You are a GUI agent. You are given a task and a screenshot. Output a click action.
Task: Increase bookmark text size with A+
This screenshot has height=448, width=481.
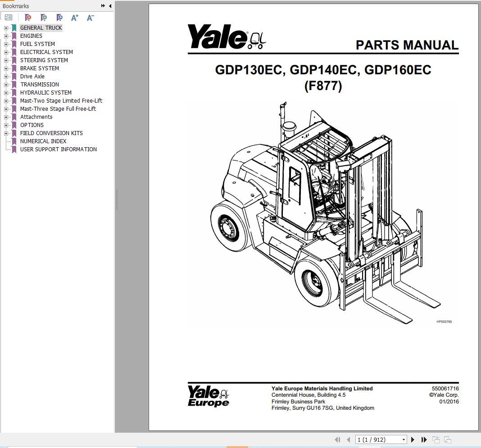pos(74,17)
